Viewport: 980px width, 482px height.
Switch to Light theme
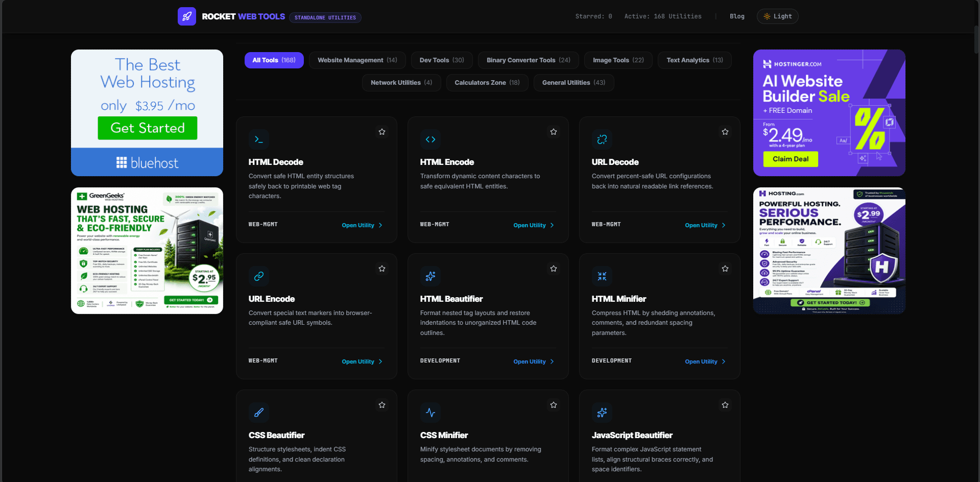coord(777,16)
